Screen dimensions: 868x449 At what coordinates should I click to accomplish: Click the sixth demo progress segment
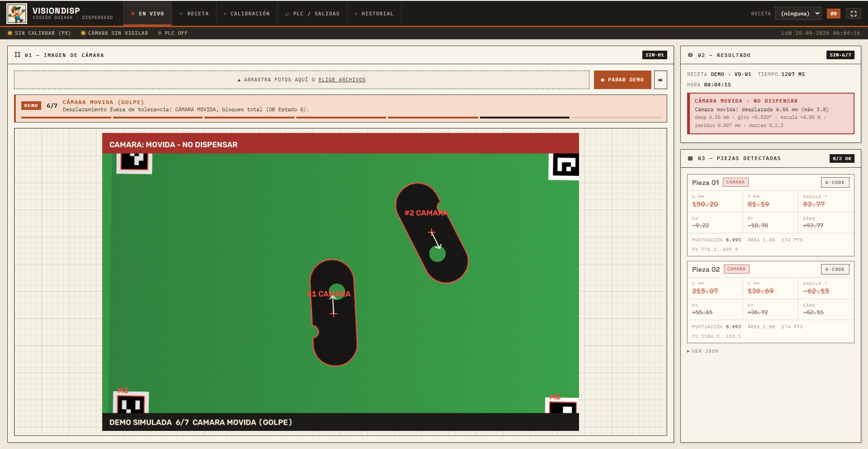[x=525, y=118]
